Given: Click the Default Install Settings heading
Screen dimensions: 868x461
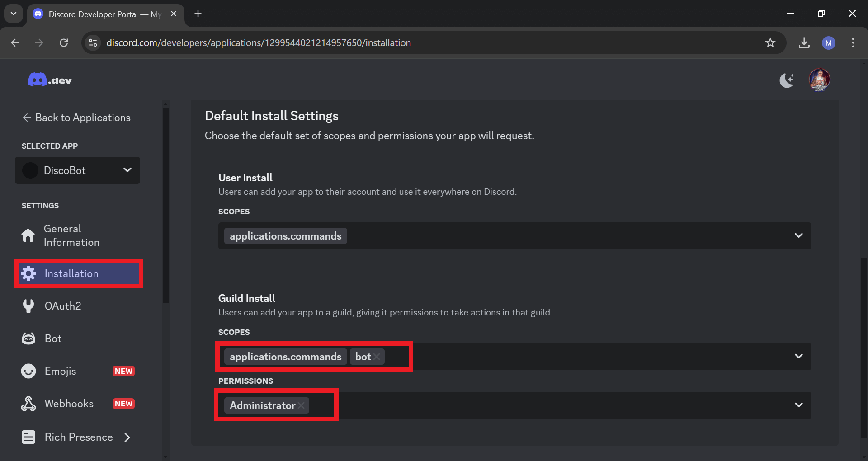Looking at the screenshot, I should (272, 116).
